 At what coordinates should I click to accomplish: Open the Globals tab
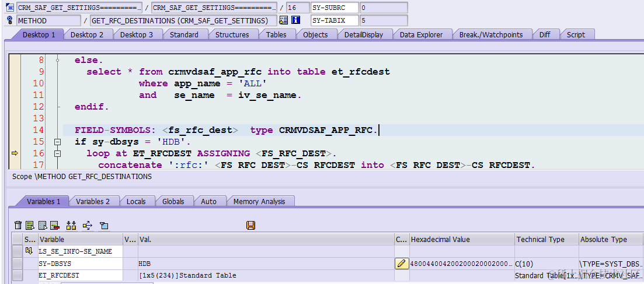coord(173,202)
